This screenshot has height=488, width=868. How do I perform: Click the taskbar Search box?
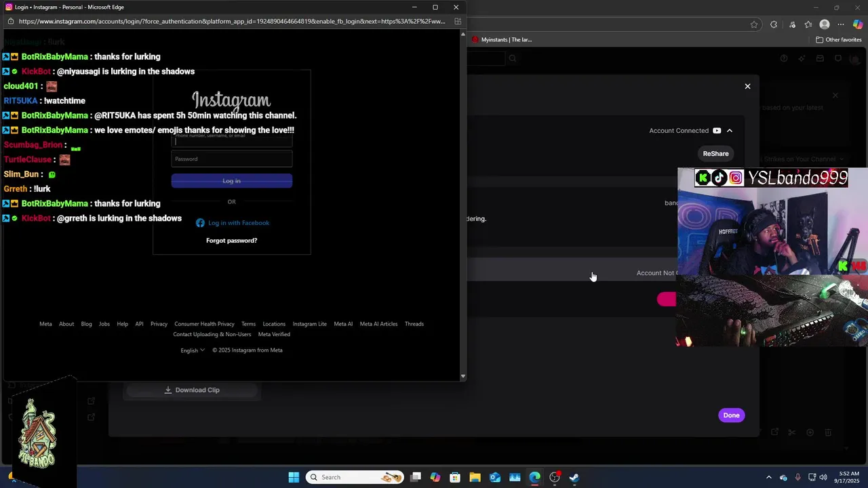355,477
